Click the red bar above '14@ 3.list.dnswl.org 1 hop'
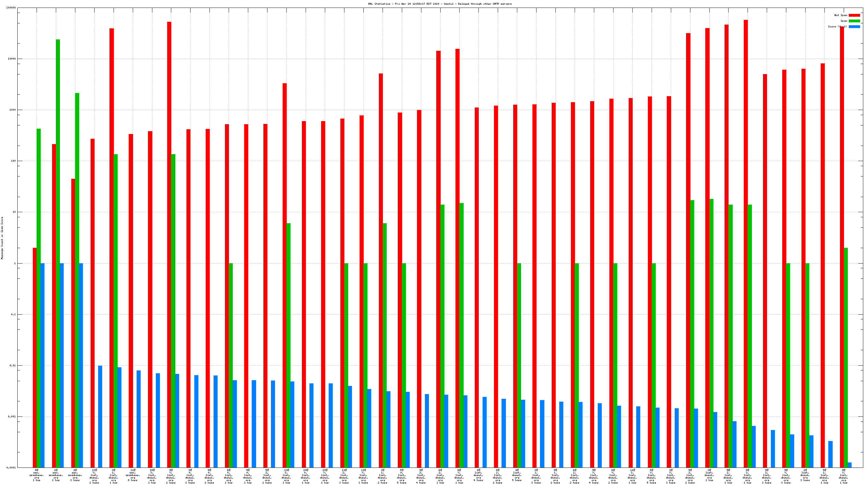The height and width of the screenshot is (488, 868). (150, 299)
